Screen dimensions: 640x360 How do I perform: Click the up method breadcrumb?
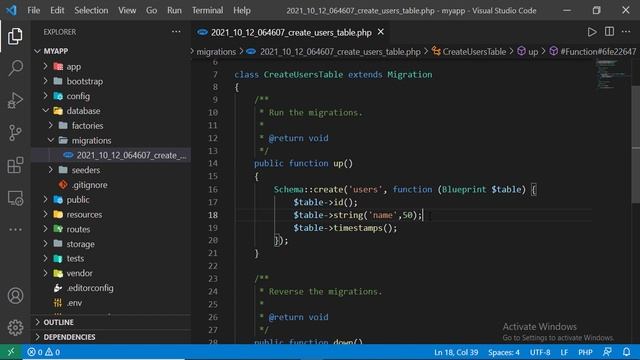pos(528,51)
